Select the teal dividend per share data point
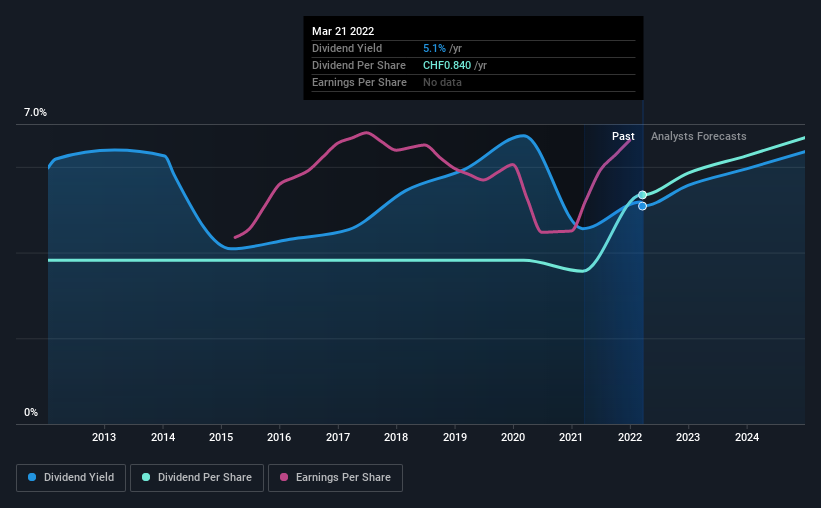Image resolution: width=821 pixels, height=508 pixels. click(642, 195)
